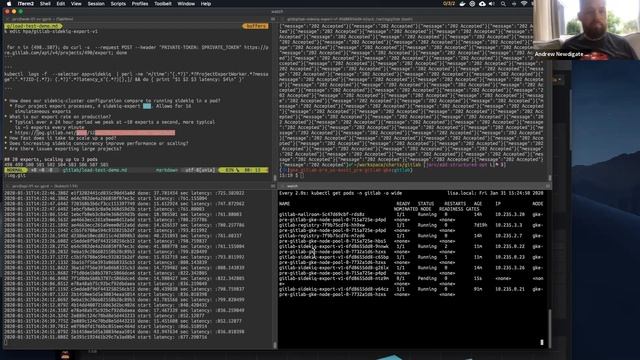Click the "Every 2.0s: kubectl get pods" header
The image size is (640, 360).
(x=340, y=193)
